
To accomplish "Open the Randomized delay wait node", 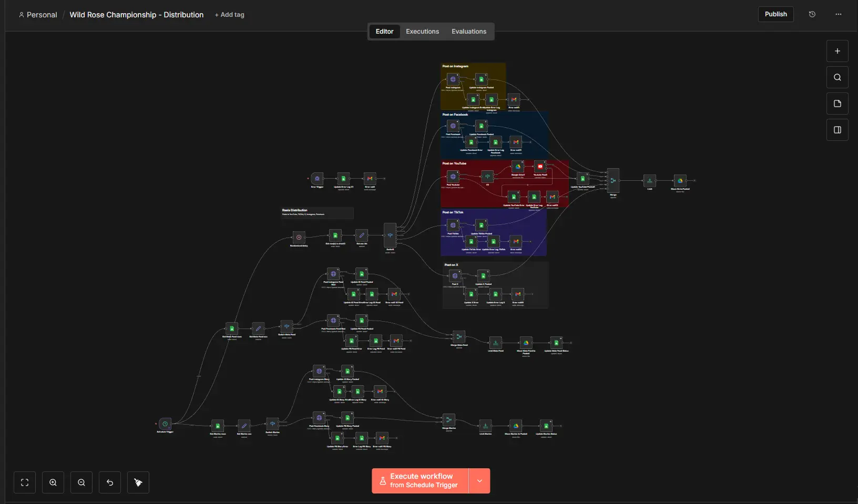I will pyautogui.click(x=299, y=238).
